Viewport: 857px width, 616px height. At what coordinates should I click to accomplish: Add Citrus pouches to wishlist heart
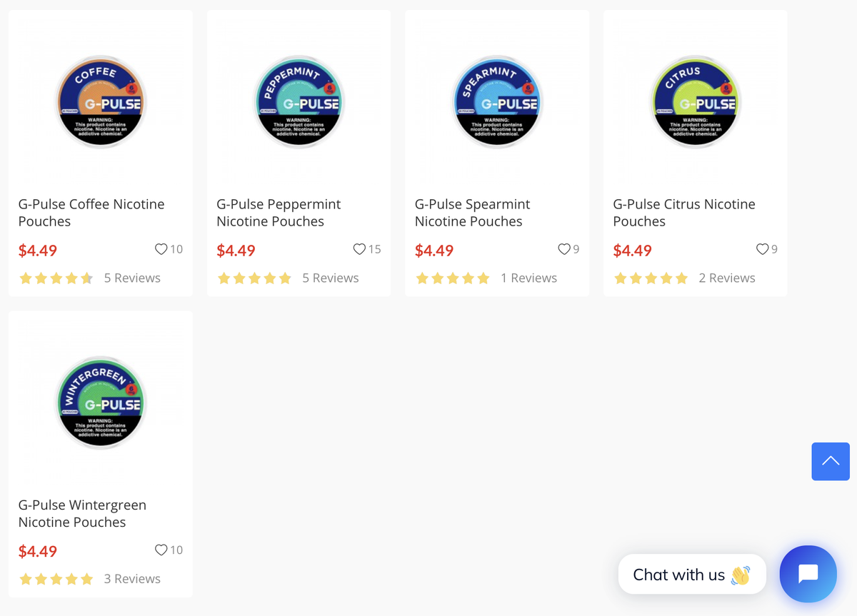tap(762, 249)
